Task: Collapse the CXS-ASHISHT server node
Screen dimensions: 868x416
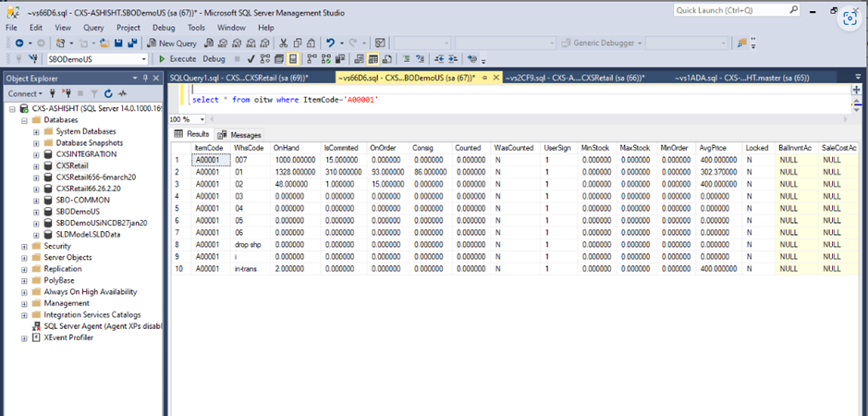Action: tap(12, 108)
